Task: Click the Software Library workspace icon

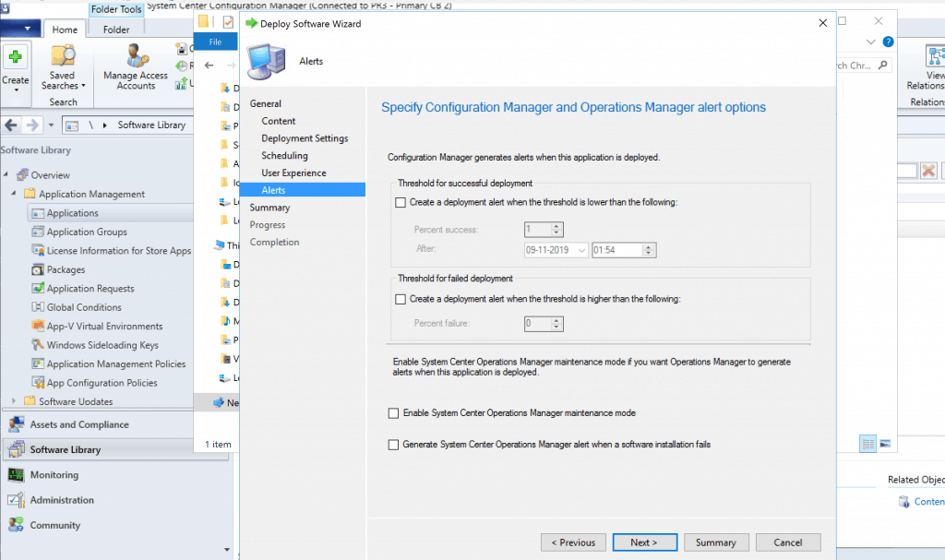Action: pos(17,449)
